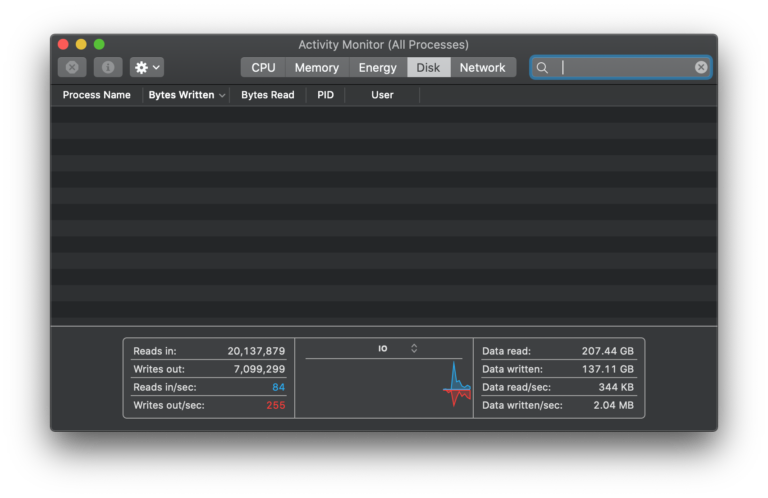768x498 pixels.
Task: Switch to the Energy tab
Action: tap(378, 68)
